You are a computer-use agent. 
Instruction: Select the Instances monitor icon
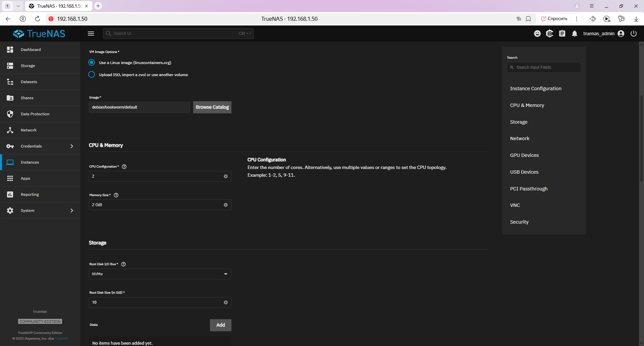click(x=10, y=162)
